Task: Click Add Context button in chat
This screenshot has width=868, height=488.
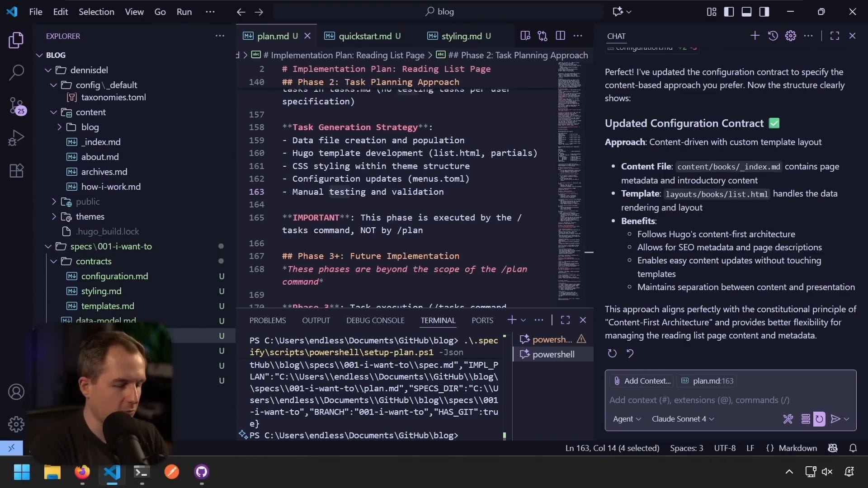Action: (642, 381)
